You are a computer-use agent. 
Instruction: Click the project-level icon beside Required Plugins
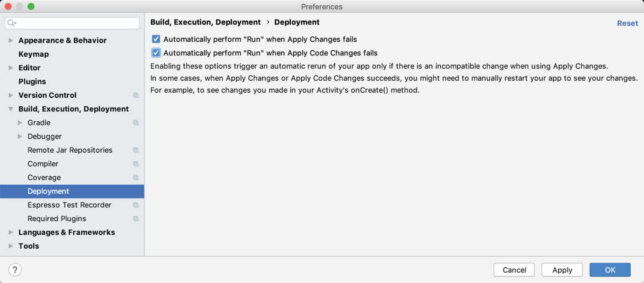pos(136,219)
